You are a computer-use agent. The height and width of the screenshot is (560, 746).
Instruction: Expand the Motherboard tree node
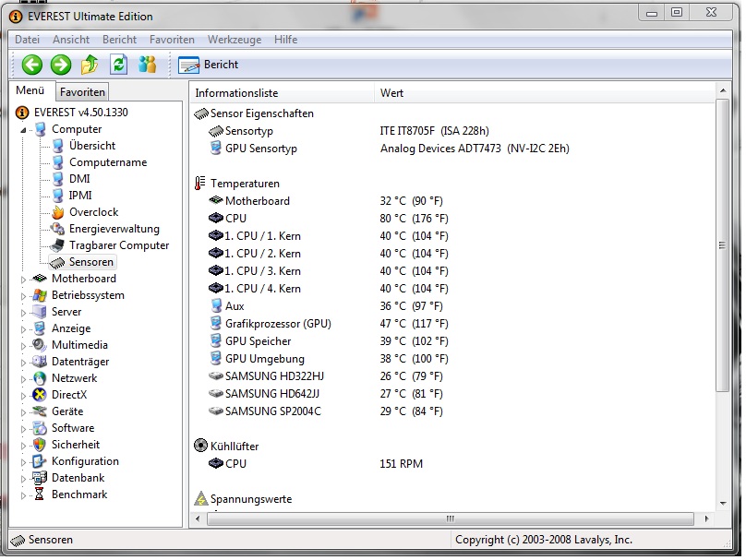[x=23, y=280]
